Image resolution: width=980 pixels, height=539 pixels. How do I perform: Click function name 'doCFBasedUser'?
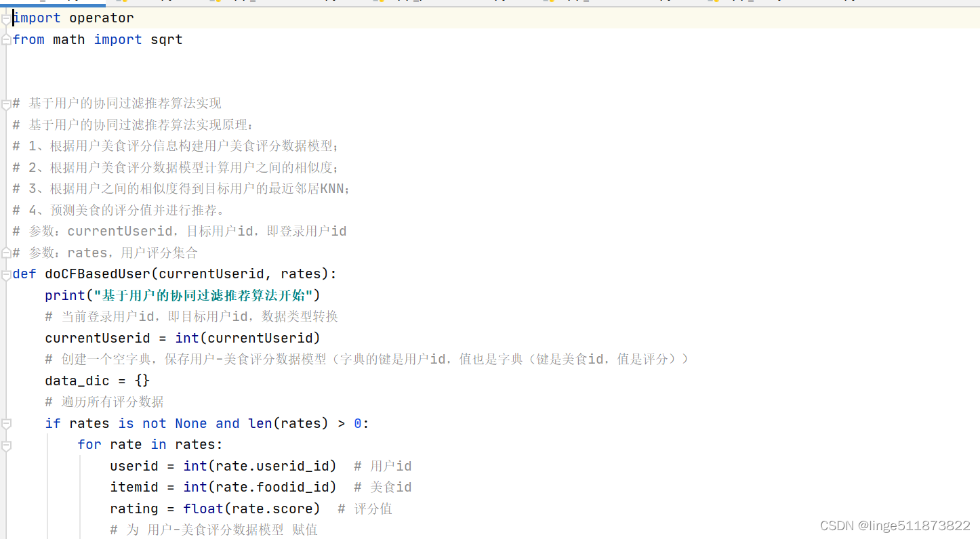pyautogui.click(x=98, y=274)
